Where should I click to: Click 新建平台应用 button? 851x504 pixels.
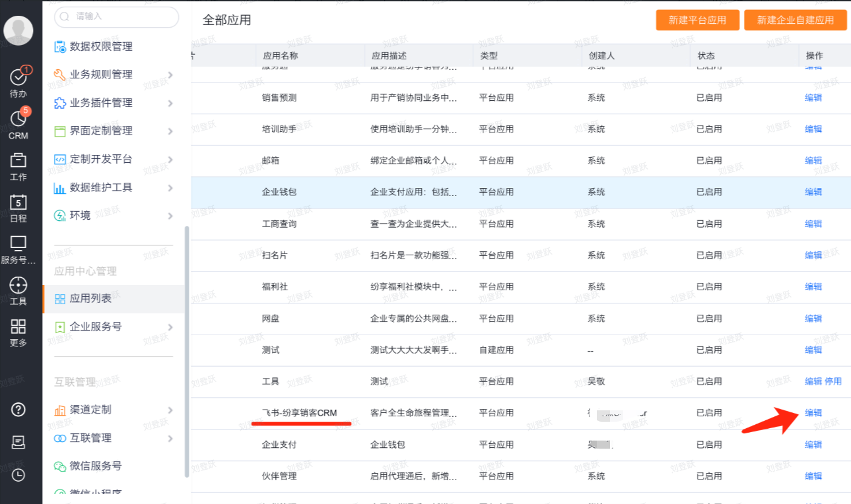pyautogui.click(x=697, y=20)
